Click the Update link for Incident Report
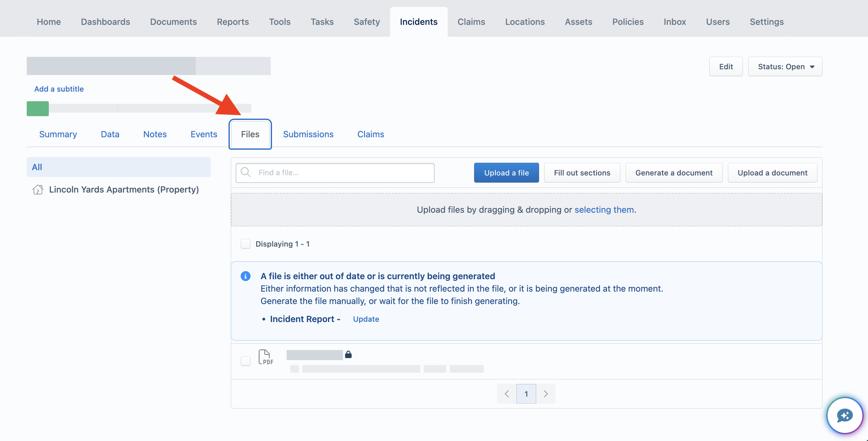The height and width of the screenshot is (441, 868). [x=366, y=319]
